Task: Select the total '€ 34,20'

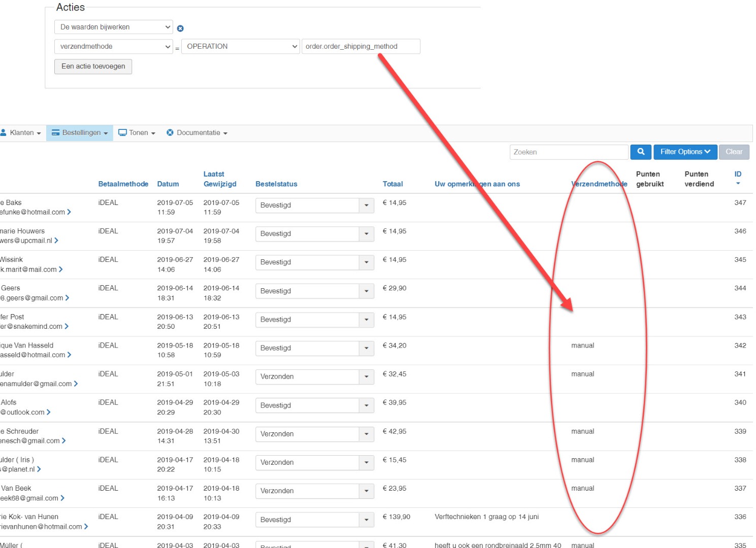Action: click(x=394, y=346)
